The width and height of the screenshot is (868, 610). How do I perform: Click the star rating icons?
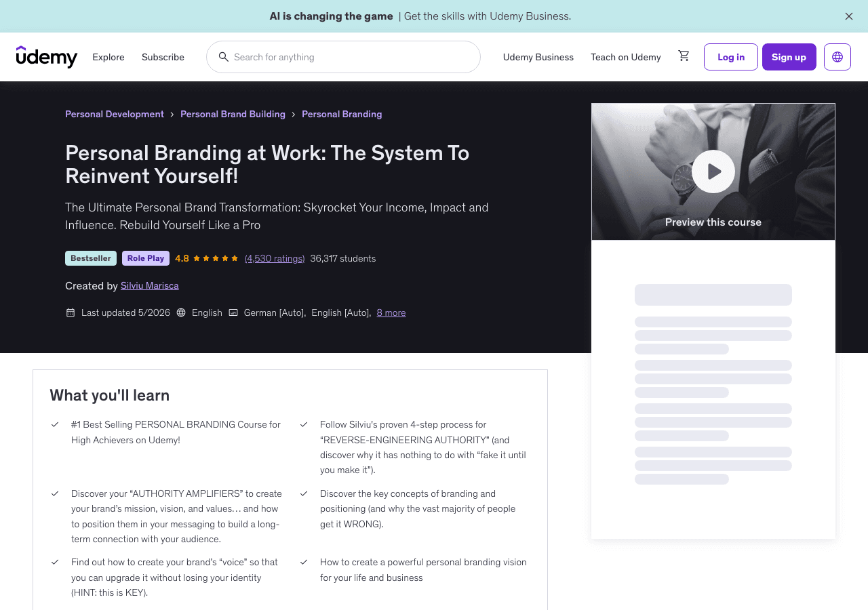pos(216,258)
